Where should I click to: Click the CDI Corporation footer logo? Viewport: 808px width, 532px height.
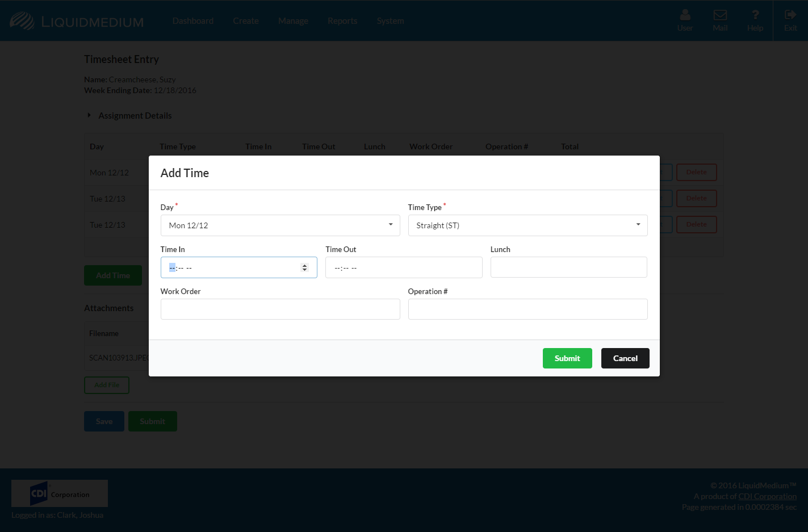pyautogui.click(x=60, y=493)
